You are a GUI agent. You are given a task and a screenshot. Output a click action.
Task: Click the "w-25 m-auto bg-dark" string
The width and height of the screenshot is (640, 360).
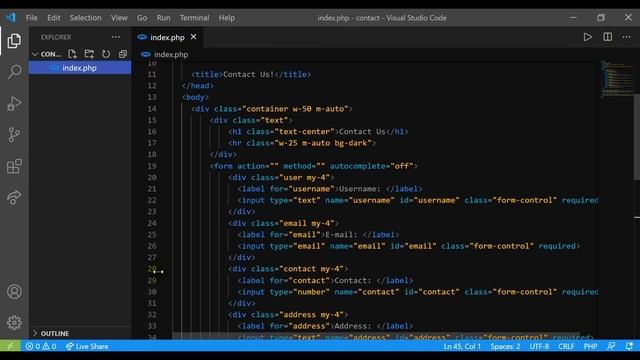(x=323, y=143)
